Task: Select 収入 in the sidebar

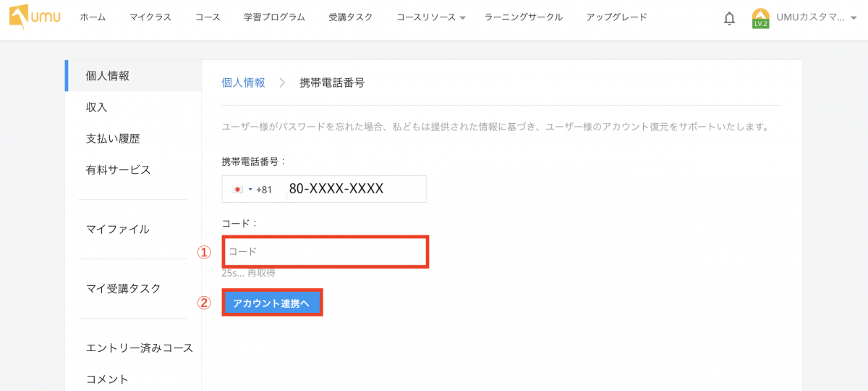Action: [x=96, y=107]
